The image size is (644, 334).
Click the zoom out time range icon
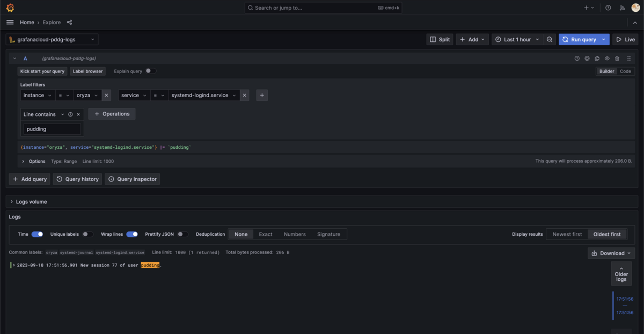pyautogui.click(x=550, y=39)
